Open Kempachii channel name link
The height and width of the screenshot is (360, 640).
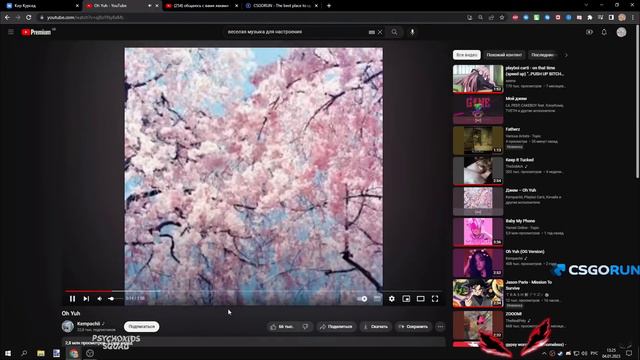click(x=89, y=324)
